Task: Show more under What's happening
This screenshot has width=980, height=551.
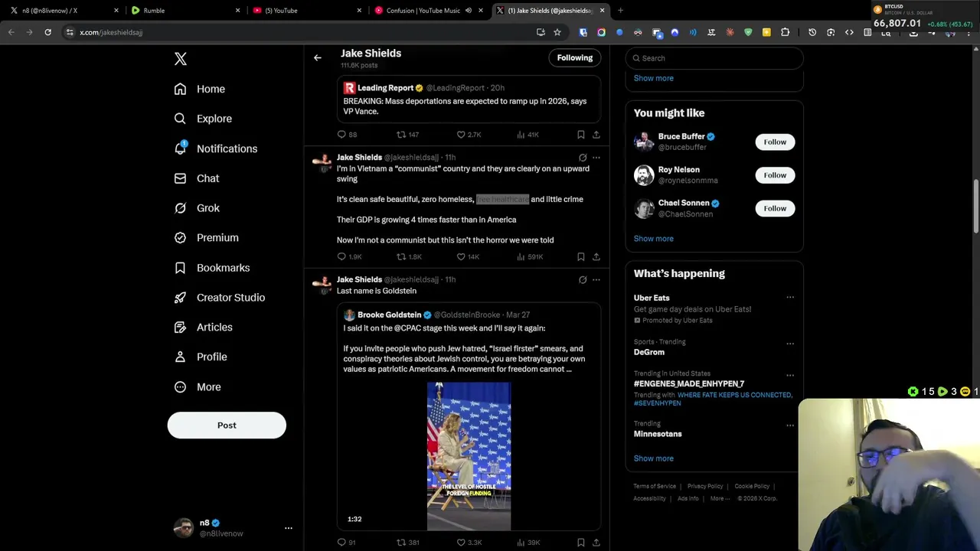Action: click(654, 458)
